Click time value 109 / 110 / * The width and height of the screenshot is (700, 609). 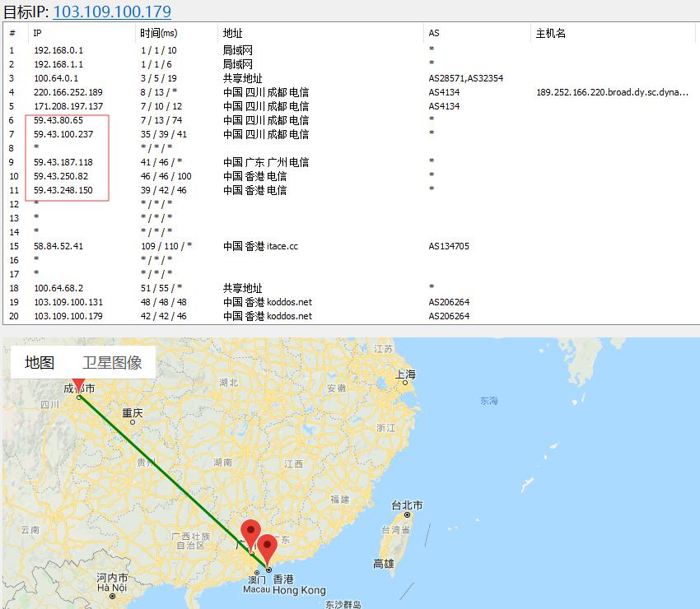(x=166, y=246)
